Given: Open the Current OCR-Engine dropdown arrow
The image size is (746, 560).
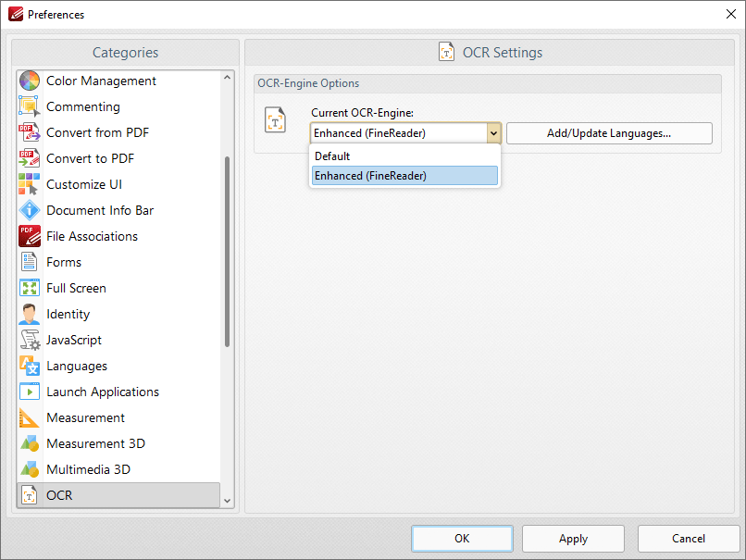Looking at the screenshot, I should pos(493,132).
